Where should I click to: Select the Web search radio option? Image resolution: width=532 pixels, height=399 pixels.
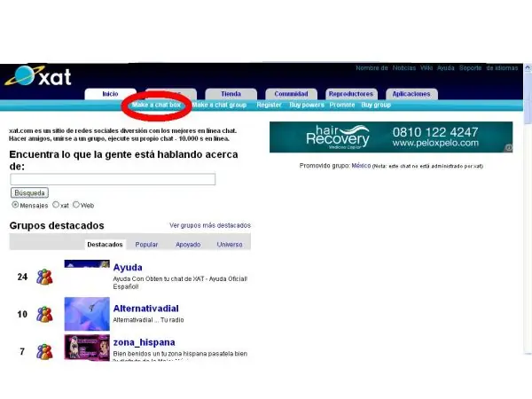coord(76,205)
